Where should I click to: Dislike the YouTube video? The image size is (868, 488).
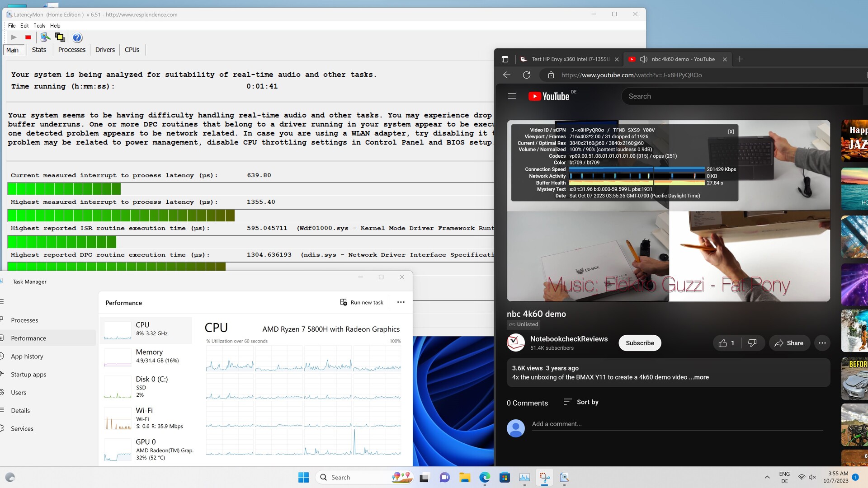point(752,343)
